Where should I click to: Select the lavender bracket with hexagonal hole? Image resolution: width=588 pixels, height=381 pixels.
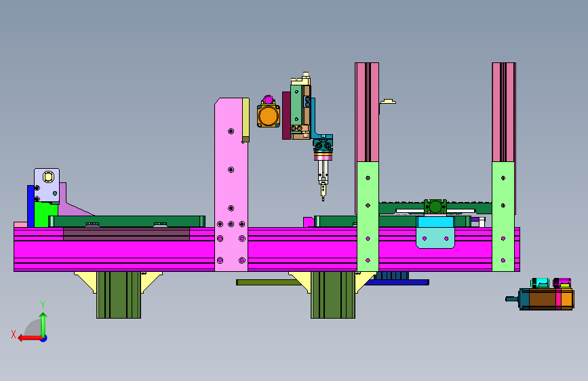click(x=47, y=185)
